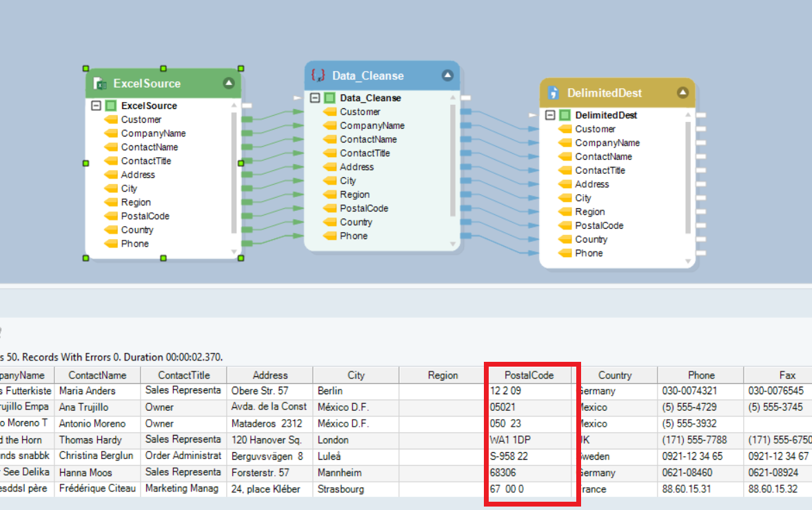Collapse the Data_Cleanse tree root node
The height and width of the screenshot is (510, 812).
click(314, 98)
